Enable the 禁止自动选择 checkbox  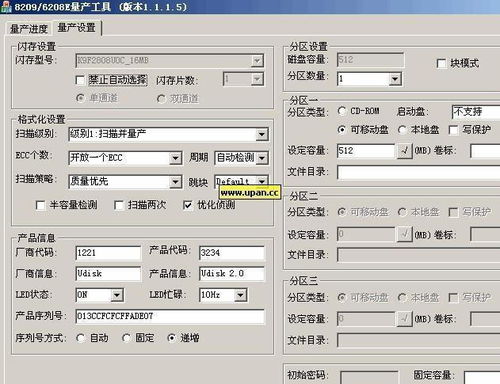pyautogui.click(x=80, y=80)
